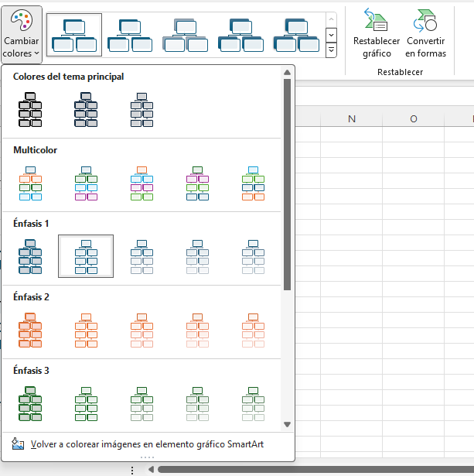Click the color dropdown vertical scrollbar thumb
This screenshot has height=476, width=474.
[x=287, y=184]
